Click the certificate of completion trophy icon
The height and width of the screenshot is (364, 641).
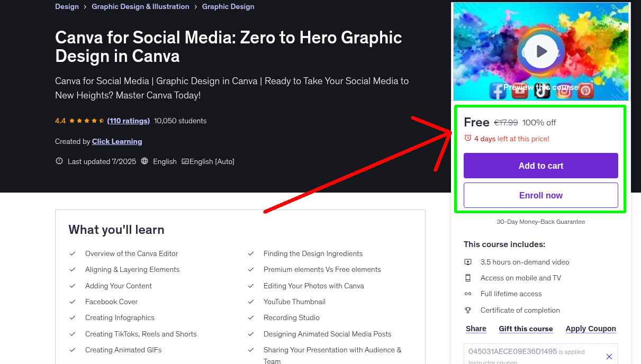click(468, 310)
